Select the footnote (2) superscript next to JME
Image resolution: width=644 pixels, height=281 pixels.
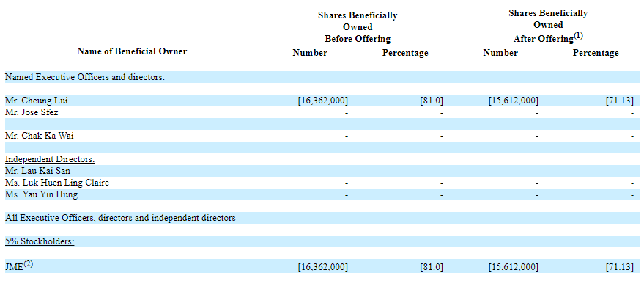[x=29, y=264]
